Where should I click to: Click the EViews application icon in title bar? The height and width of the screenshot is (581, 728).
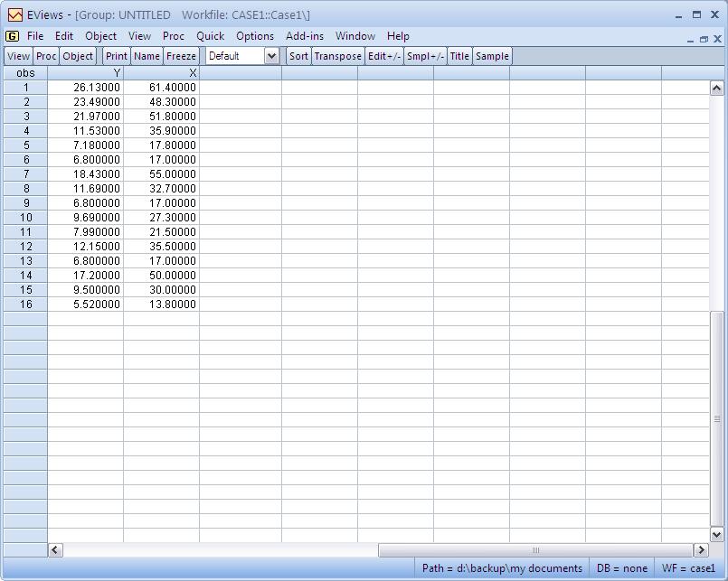[x=14, y=14]
